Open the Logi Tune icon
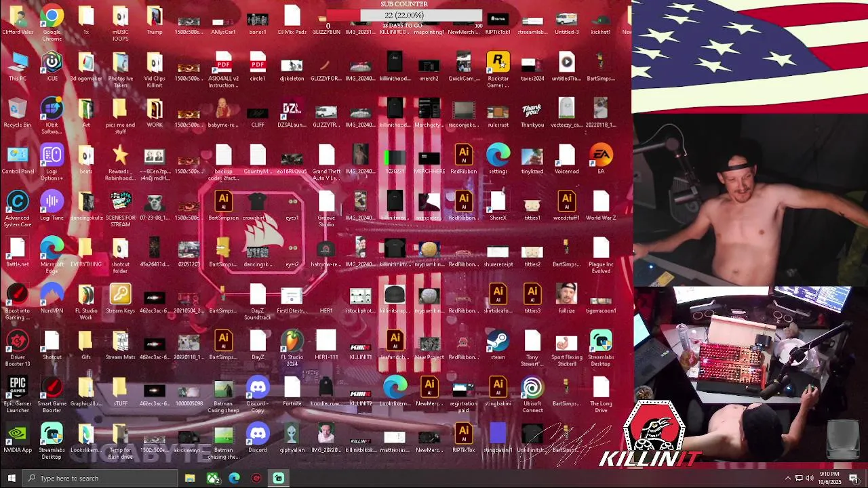Viewport: 868px width, 488px height. coord(52,202)
